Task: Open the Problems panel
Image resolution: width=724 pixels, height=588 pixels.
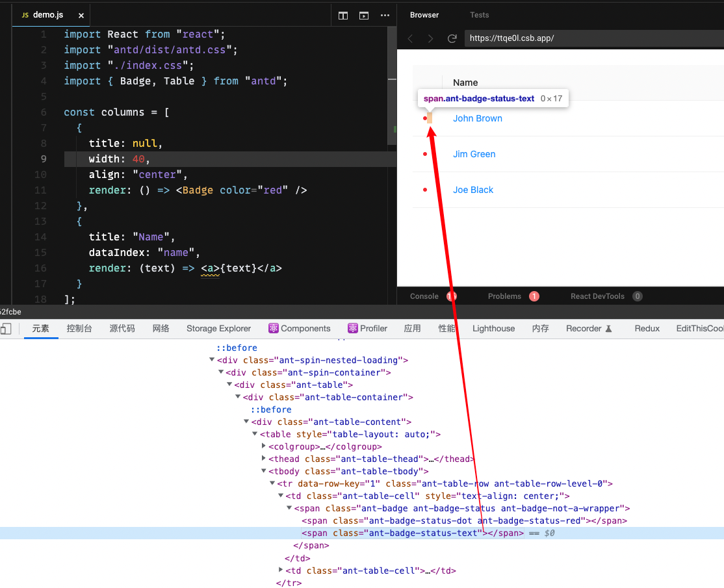Action: pos(504,296)
